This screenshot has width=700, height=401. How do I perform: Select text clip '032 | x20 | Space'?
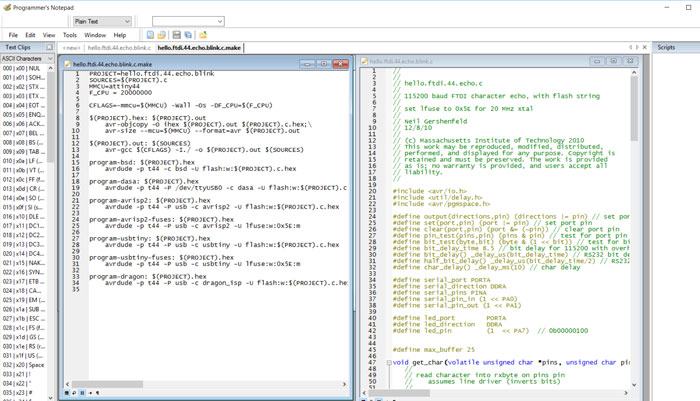click(x=23, y=365)
